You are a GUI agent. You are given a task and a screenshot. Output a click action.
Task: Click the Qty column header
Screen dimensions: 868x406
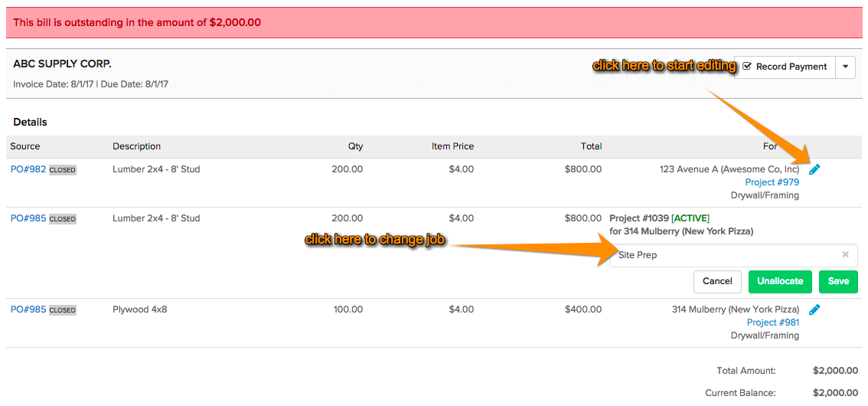(x=355, y=146)
